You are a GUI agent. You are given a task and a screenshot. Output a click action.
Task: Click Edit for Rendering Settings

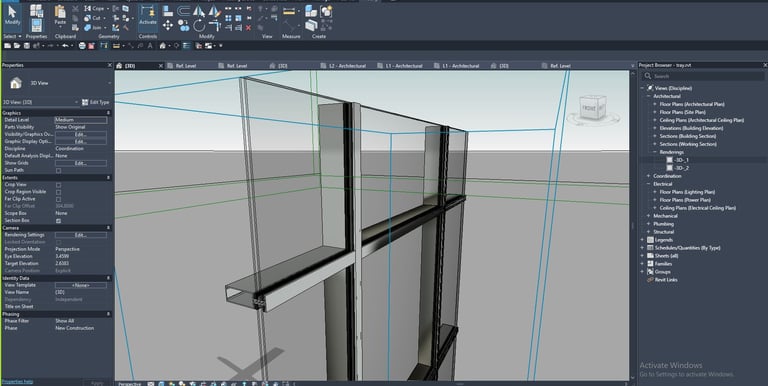[x=80, y=235]
